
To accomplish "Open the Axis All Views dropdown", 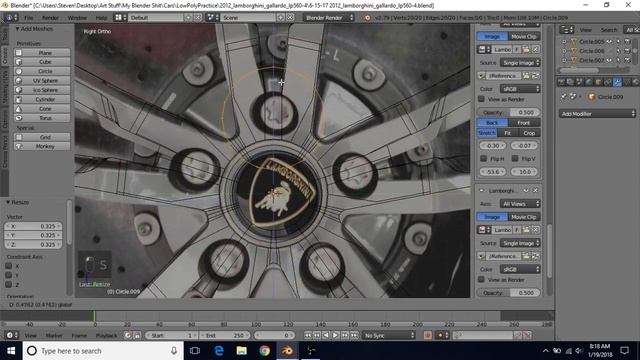I will pyautogui.click(x=520, y=204).
